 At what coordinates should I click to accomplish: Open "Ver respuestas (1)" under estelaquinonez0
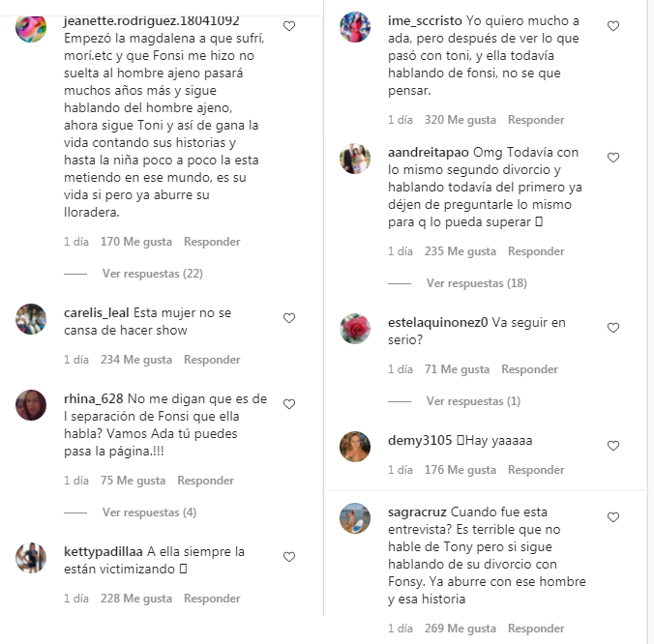click(473, 401)
